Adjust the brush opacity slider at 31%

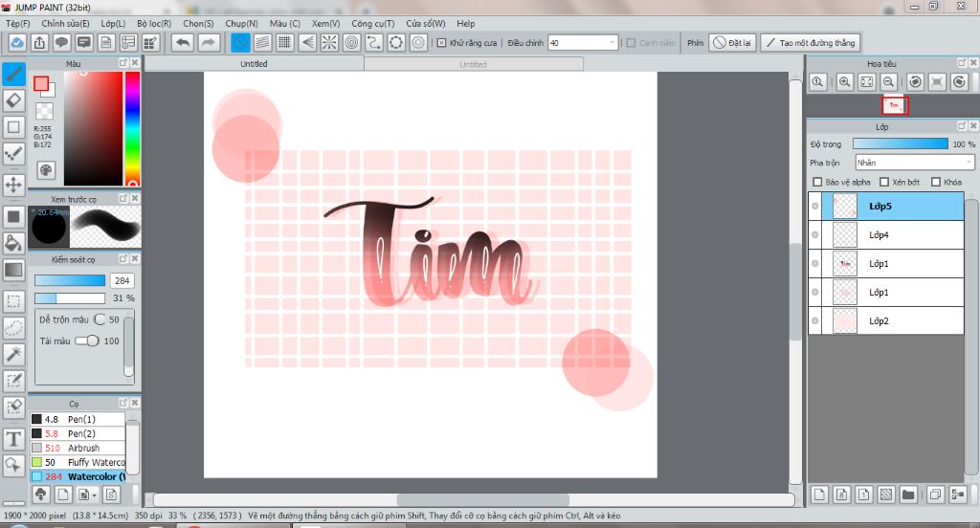pos(69,298)
